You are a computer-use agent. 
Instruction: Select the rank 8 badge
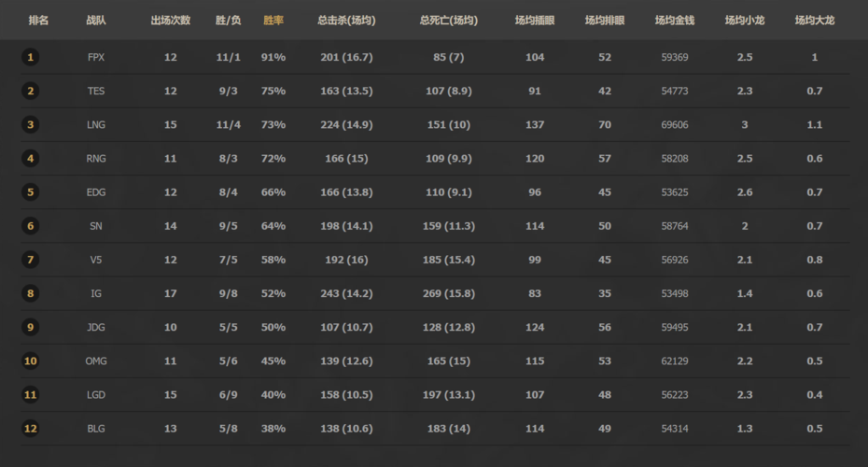(x=31, y=293)
